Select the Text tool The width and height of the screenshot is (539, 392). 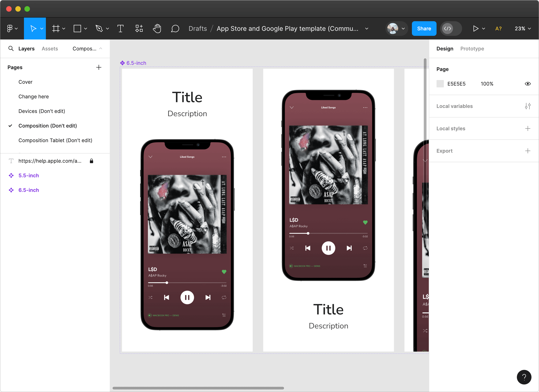pyautogui.click(x=120, y=29)
